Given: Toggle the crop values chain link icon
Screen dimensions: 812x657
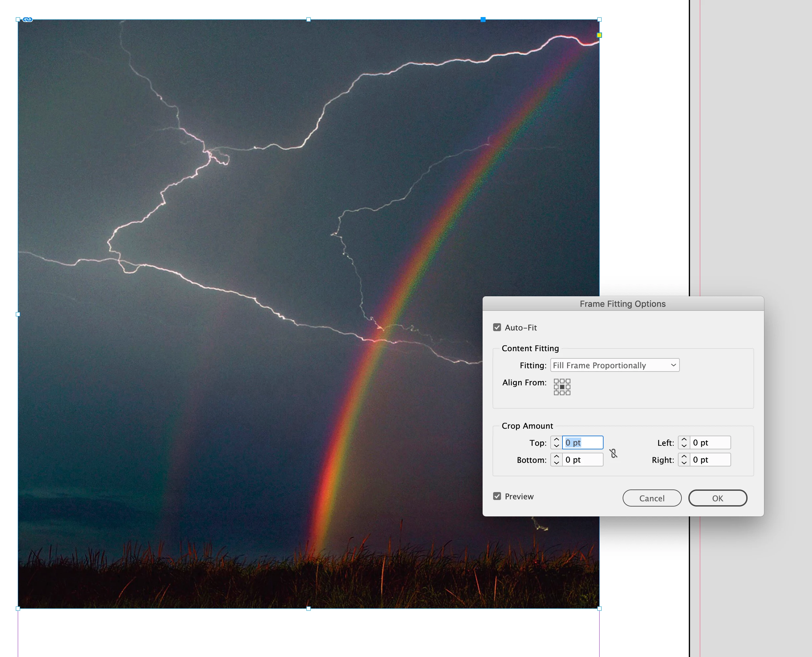Looking at the screenshot, I should 613,453.
